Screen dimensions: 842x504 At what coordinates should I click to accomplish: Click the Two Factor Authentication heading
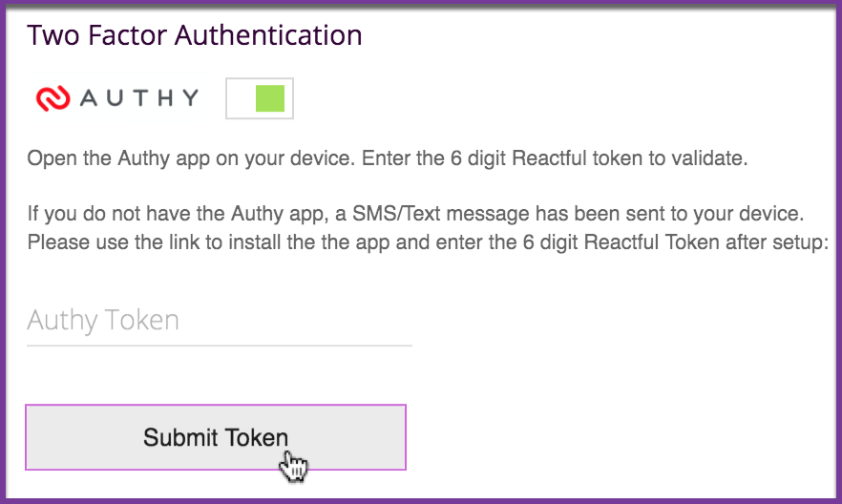195,36
